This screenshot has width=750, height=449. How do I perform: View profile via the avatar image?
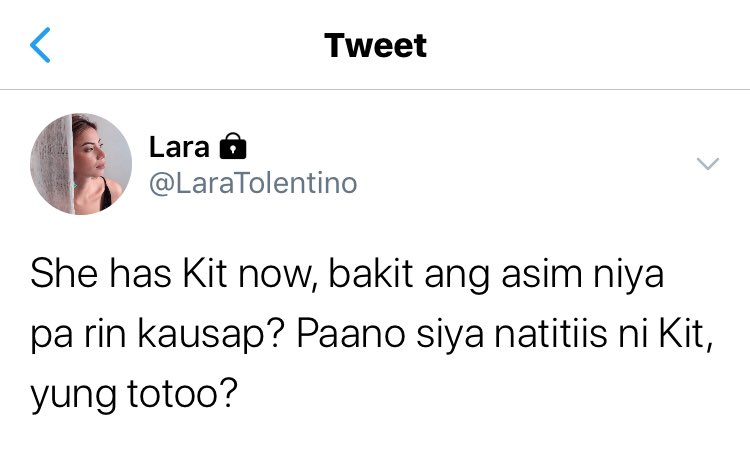81,164
